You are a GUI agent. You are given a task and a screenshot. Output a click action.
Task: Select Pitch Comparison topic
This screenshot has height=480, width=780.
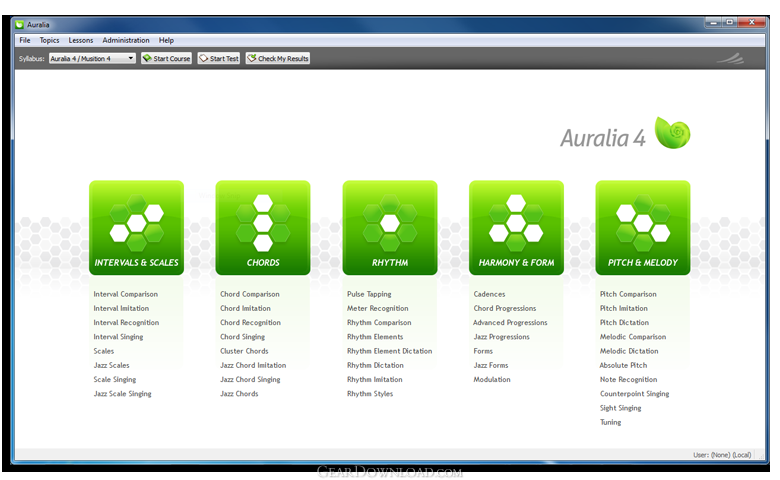pos(628,294)
